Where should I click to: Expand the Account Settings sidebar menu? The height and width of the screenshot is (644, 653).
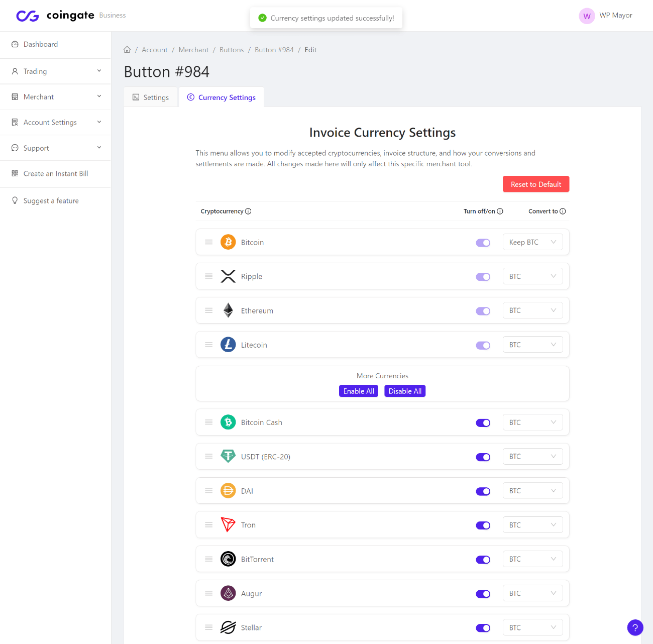pos(55,123)
